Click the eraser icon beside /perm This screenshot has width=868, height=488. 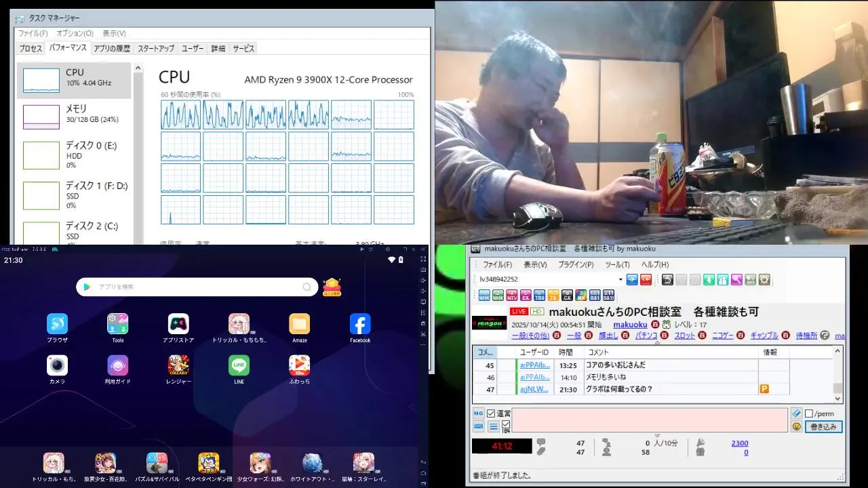coord(796,413)
